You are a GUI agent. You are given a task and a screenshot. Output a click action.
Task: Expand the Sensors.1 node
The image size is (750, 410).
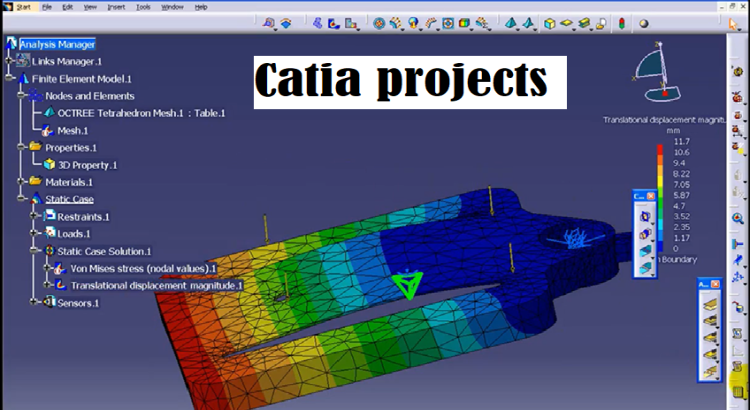point(33,302)
